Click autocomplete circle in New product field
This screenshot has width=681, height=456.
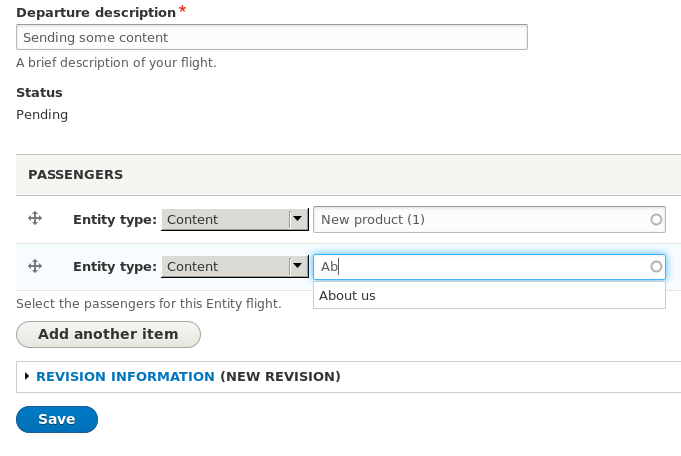(656, 220)
